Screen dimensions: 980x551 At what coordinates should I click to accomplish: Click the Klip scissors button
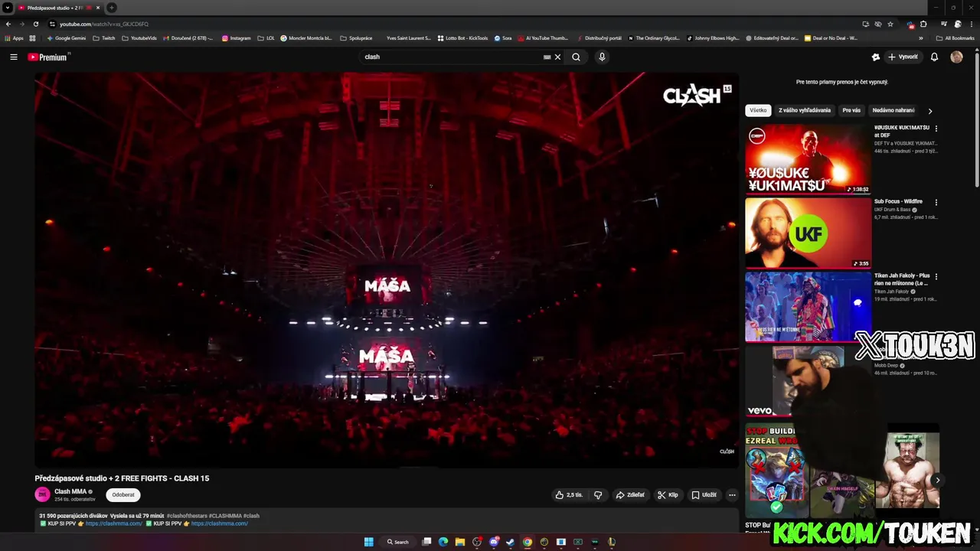(668, 495)
